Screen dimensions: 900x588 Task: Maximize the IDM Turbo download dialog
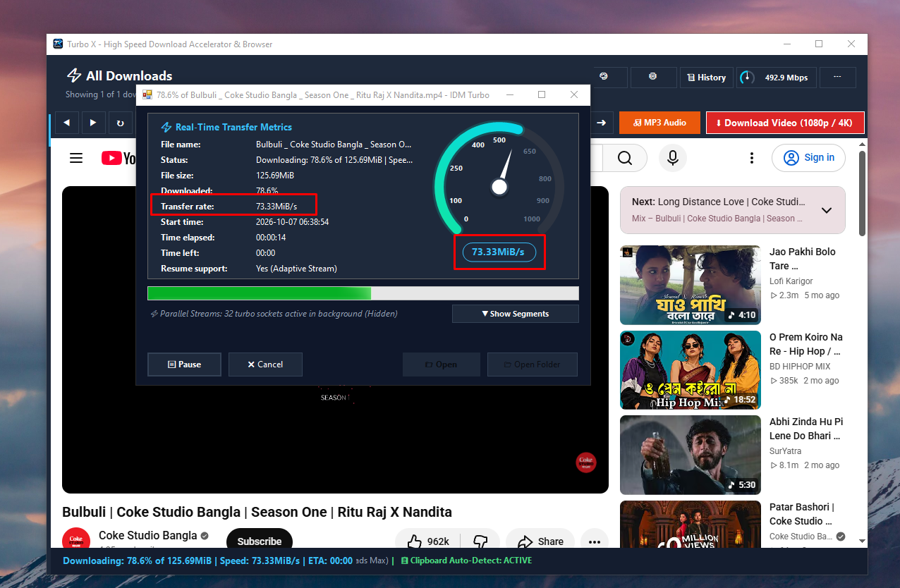[542, 94]
